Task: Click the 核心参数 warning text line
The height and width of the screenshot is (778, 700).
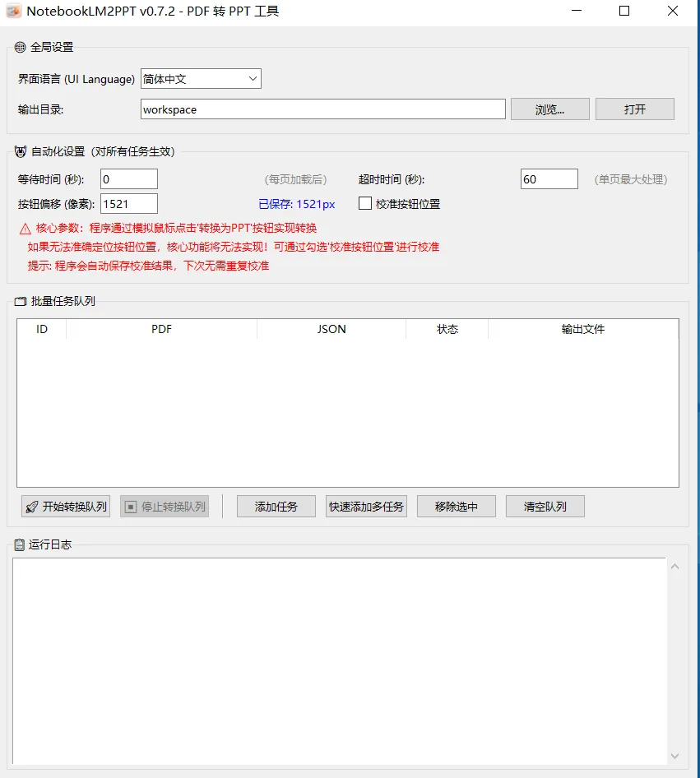Action: (x=176, y=229)
